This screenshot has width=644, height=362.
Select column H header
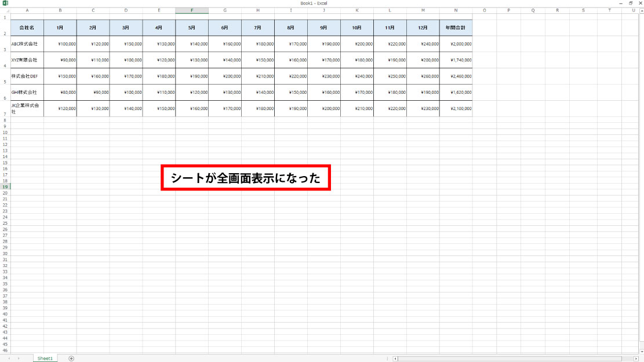(258, 10)
